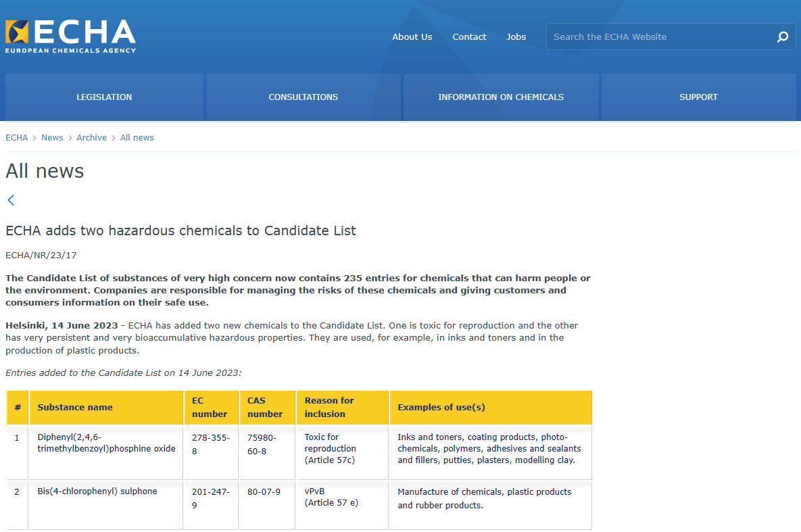This screenshot has width=801, height=532.
Task: Click the News breadcrumb link
Action: tap(52, 137)
